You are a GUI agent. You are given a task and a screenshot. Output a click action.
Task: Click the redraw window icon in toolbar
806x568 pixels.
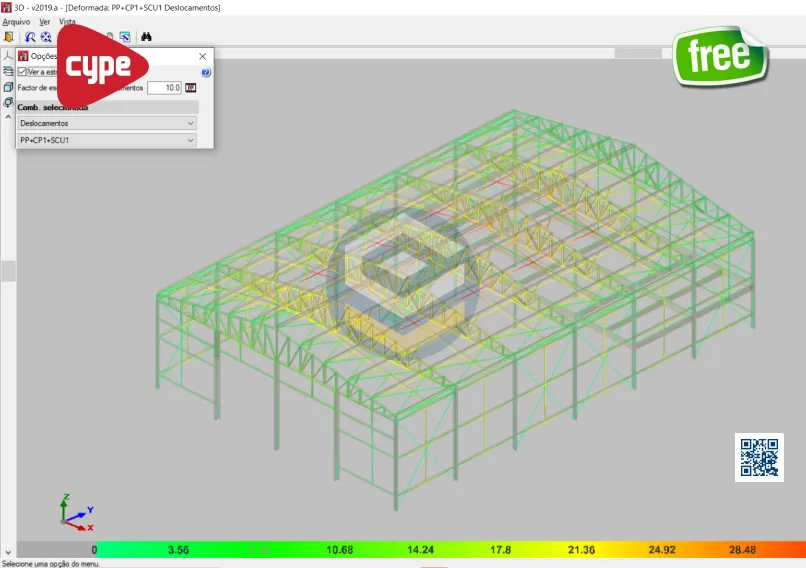[x=125, y=37]
